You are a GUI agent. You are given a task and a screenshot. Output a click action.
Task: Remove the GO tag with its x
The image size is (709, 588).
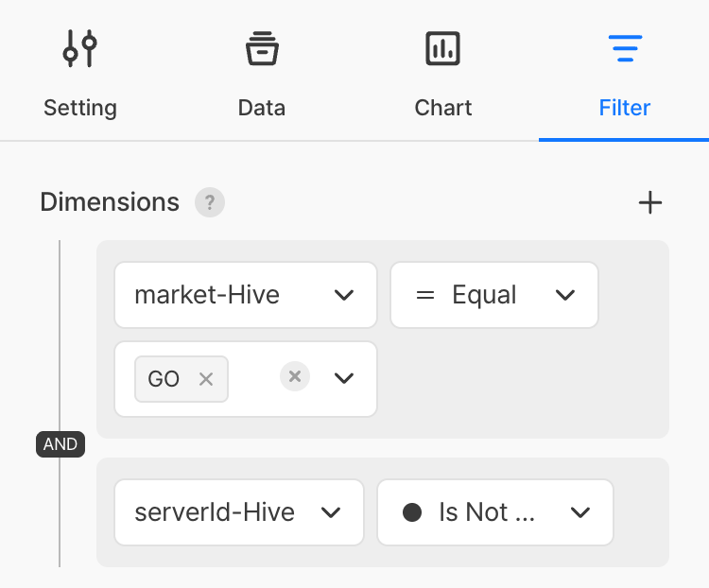tap(206, 379)
